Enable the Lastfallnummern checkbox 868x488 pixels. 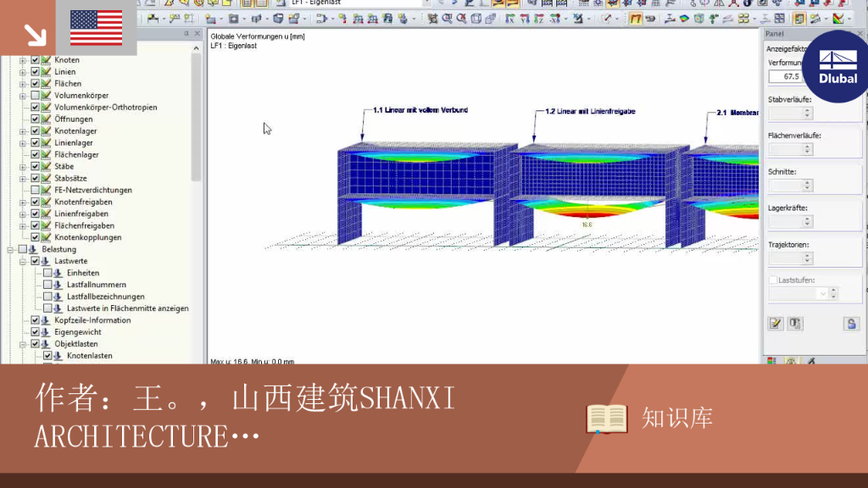47,285
